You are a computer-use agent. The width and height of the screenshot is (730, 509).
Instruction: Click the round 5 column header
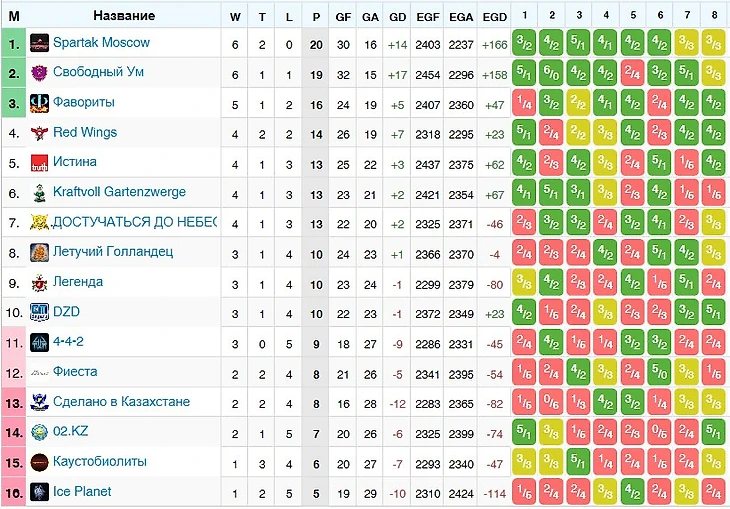tap(632, 16)
